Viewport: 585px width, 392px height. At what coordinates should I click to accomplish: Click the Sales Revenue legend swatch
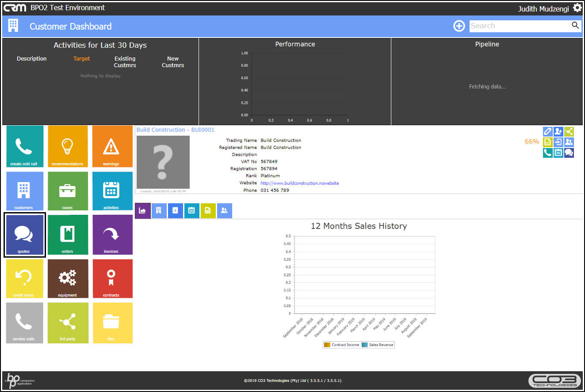[x=365, y=345]
